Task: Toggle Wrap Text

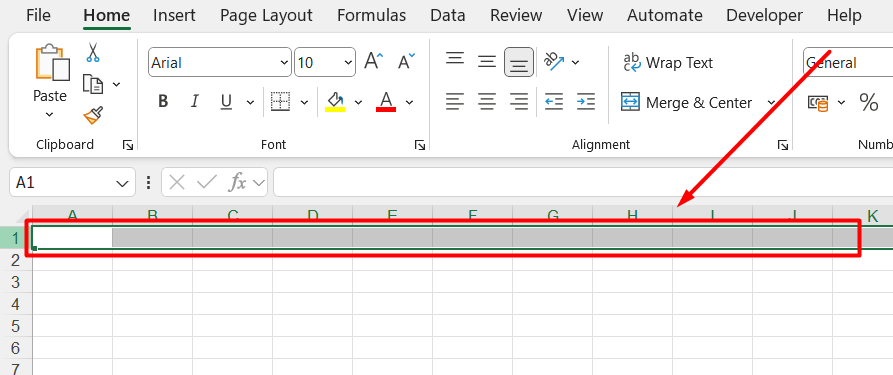Action: coord(667,62)
